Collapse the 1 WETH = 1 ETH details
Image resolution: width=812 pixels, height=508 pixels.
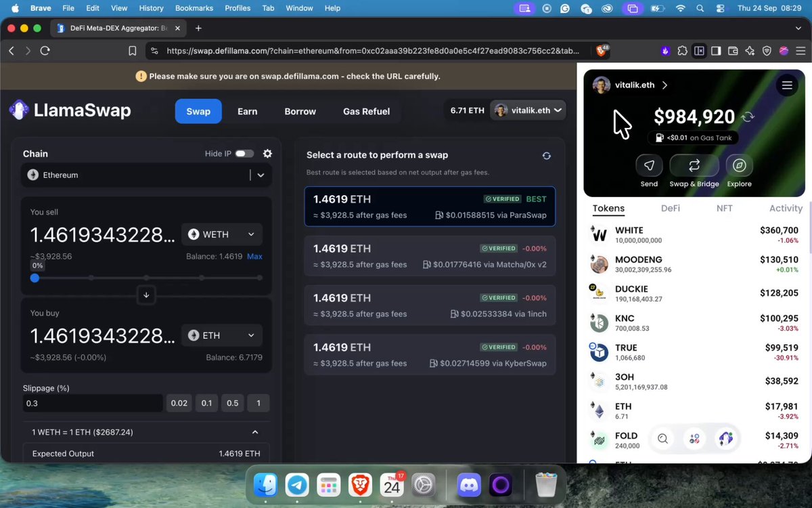[x=255, y=432]
